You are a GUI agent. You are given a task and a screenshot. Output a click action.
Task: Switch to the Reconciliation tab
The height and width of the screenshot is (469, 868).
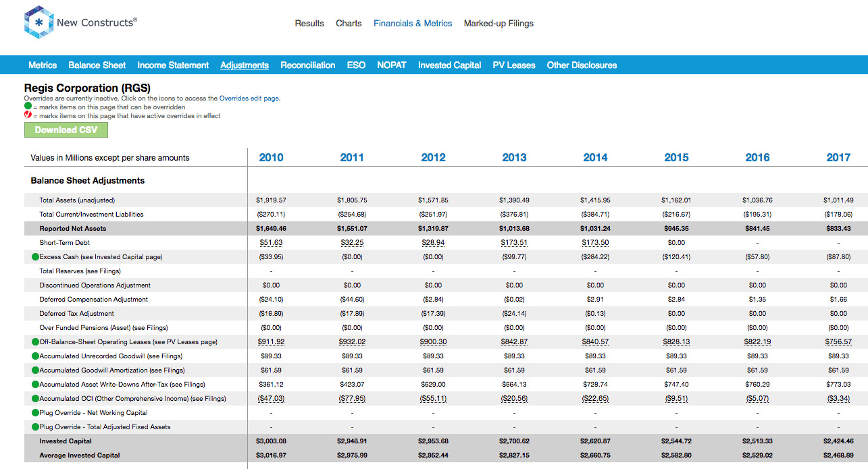[308, 65]
